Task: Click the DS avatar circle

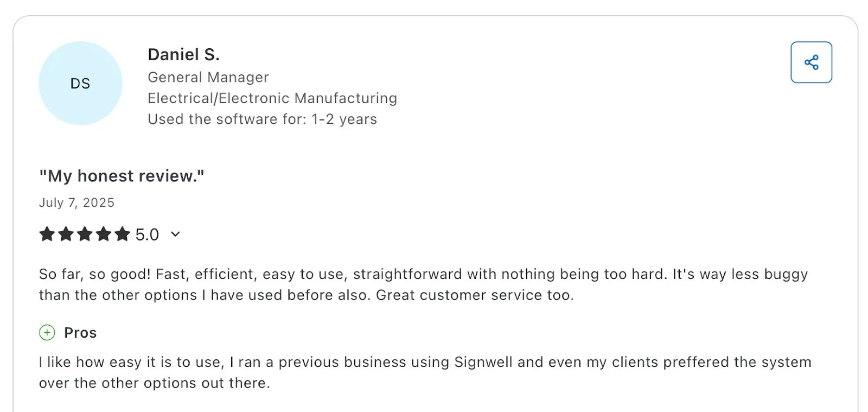Action: click(80, 83)
